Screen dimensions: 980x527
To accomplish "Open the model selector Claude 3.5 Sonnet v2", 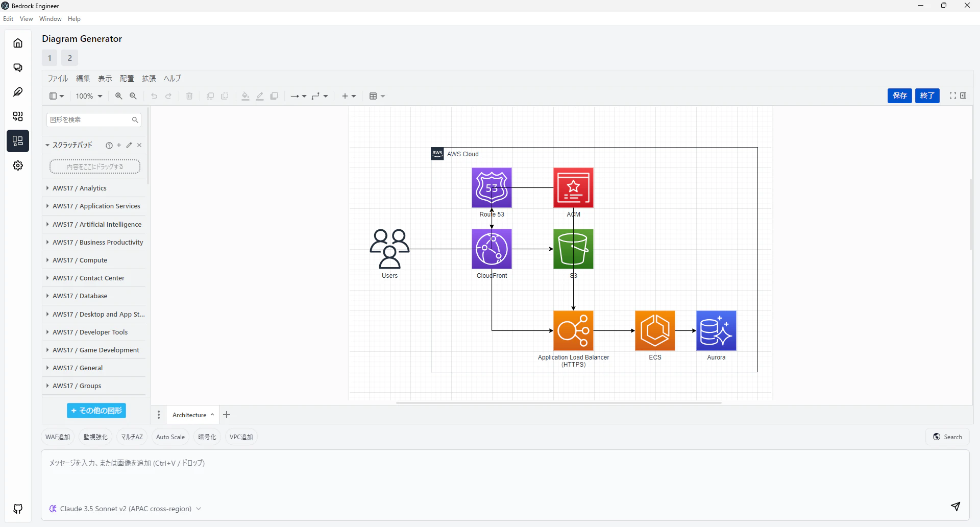I will pos(126,509).
